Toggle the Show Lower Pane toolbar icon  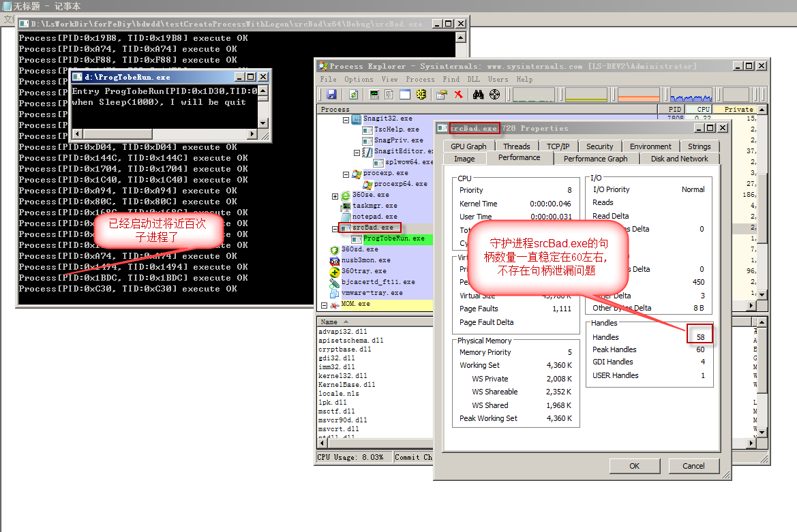pos(405,95)
